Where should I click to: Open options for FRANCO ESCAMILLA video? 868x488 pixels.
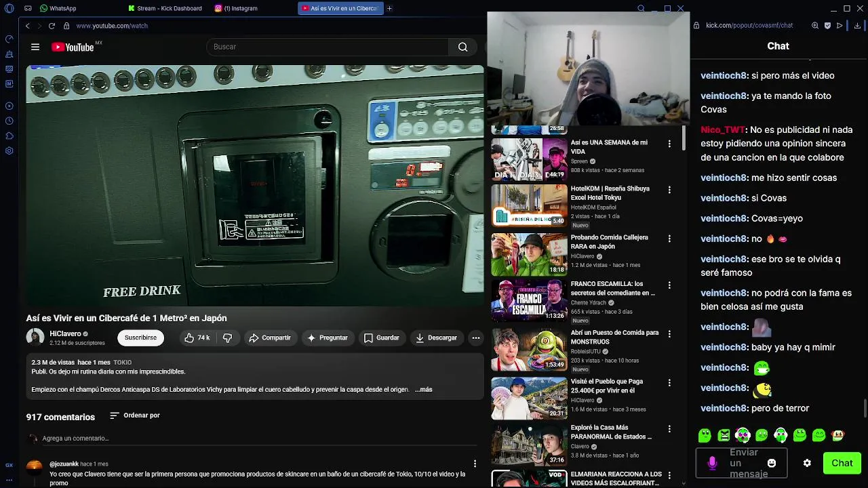(669, 285)
